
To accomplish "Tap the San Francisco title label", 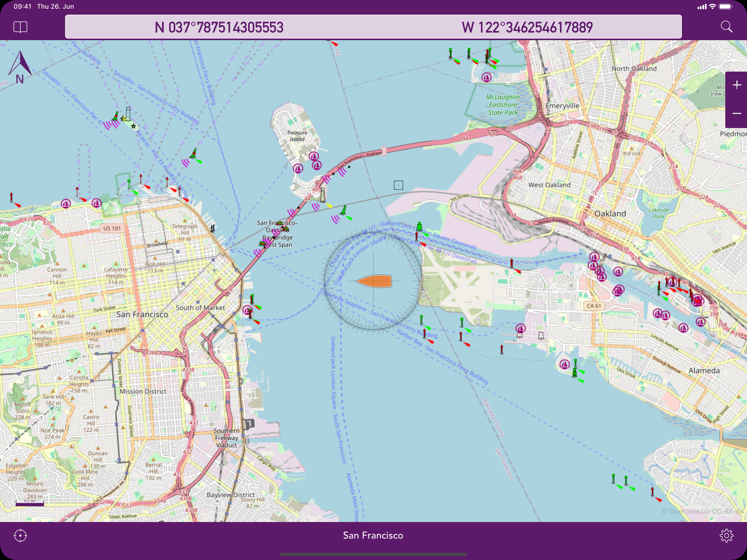I will click(373, 535).
